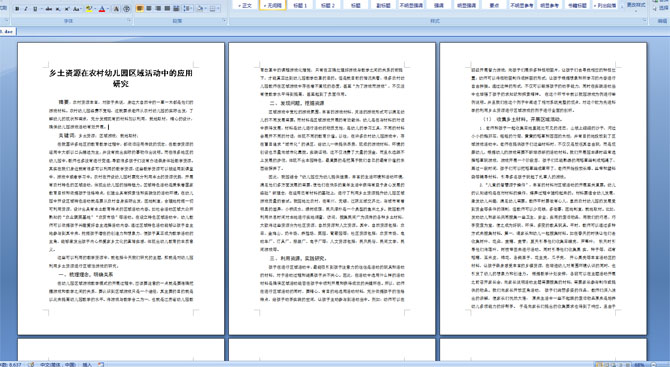Screen dimensions: 670x367
Task: Apply subscript formatting
Action: click(58, 9)
